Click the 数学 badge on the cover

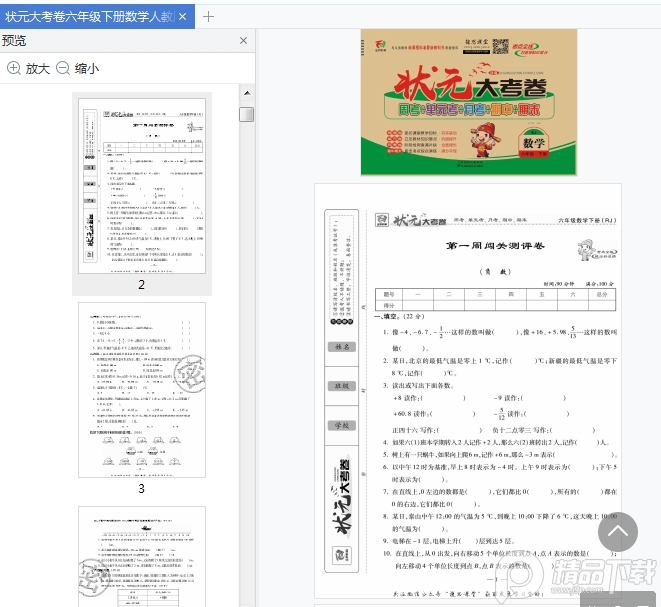click(534, 143)
